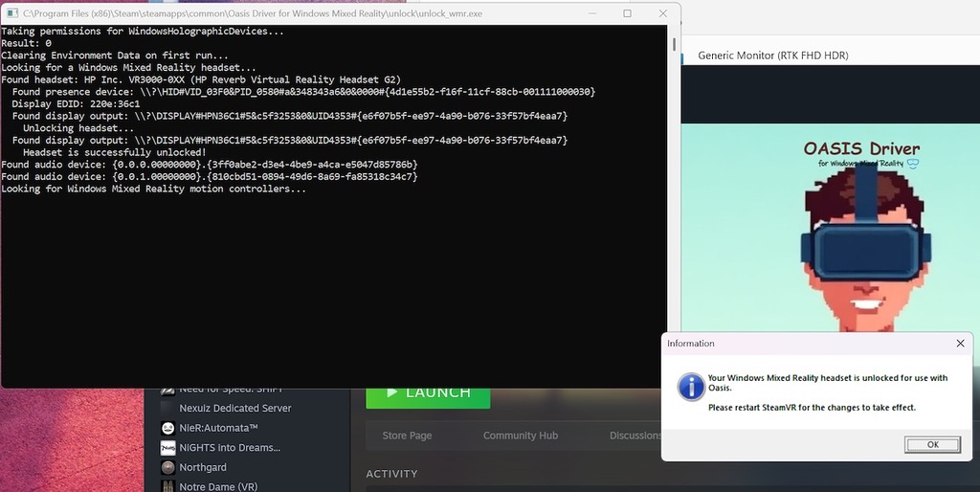
Task: Click the blue information icon in dialog
Action: click(x=691, y=387)
